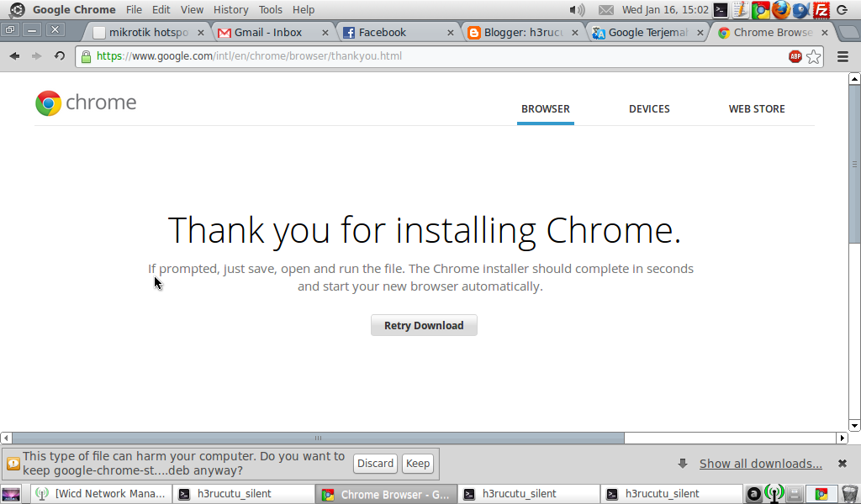Bookmark this page with the star
861x504 pixels.
pyautogui.click(x=814, y=56)
